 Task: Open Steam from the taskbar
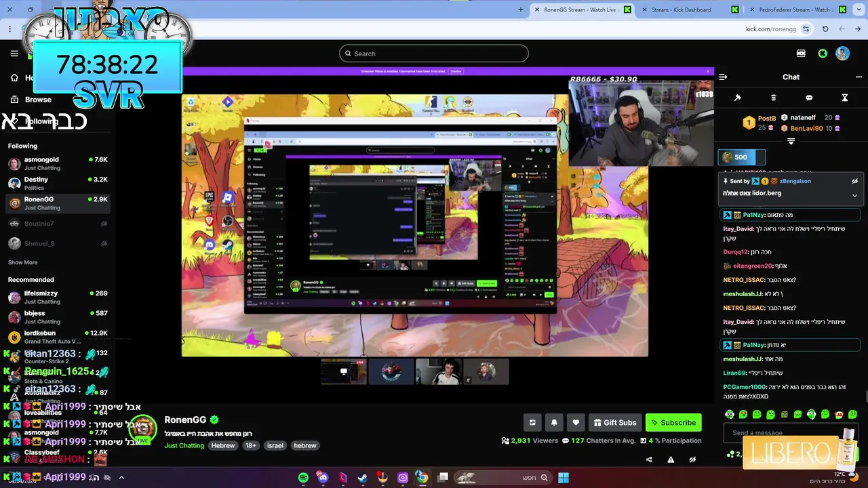click(363, 478)
